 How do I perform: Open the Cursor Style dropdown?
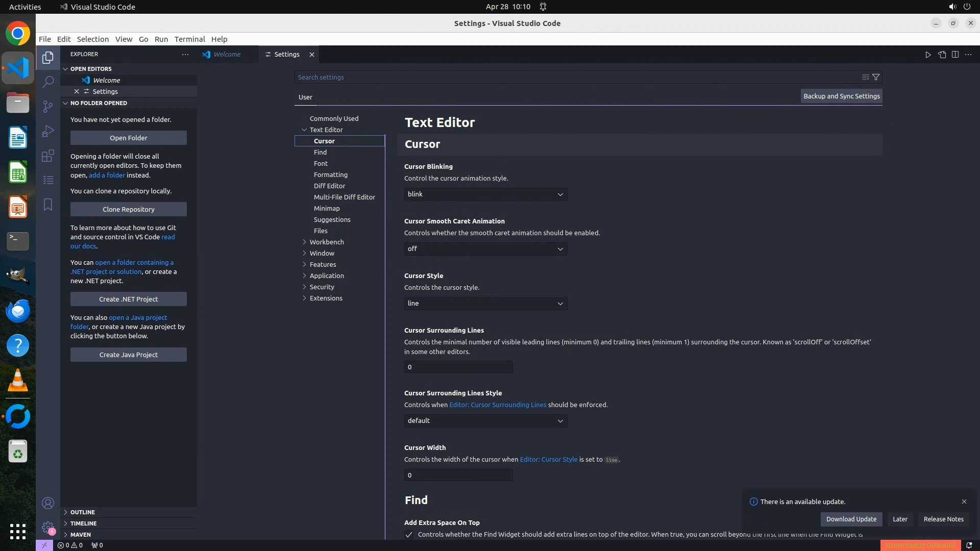(485, 304)
